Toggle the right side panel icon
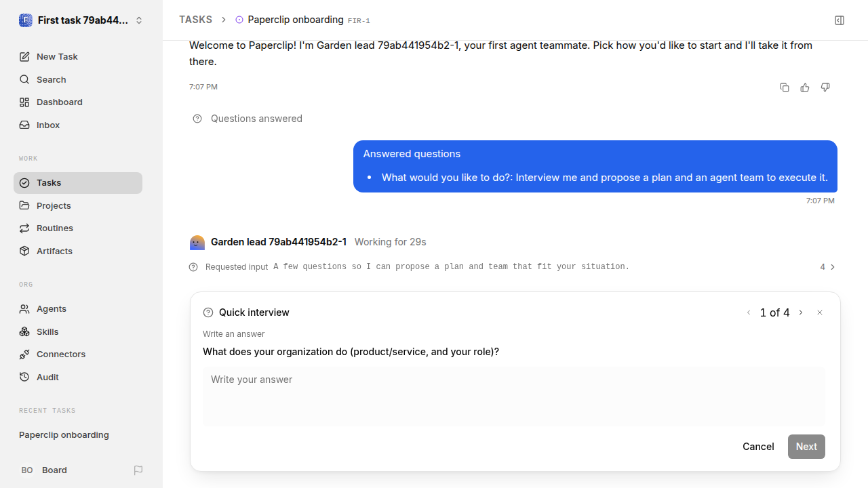This screenshot has height=488, width=868. (840, 20)
